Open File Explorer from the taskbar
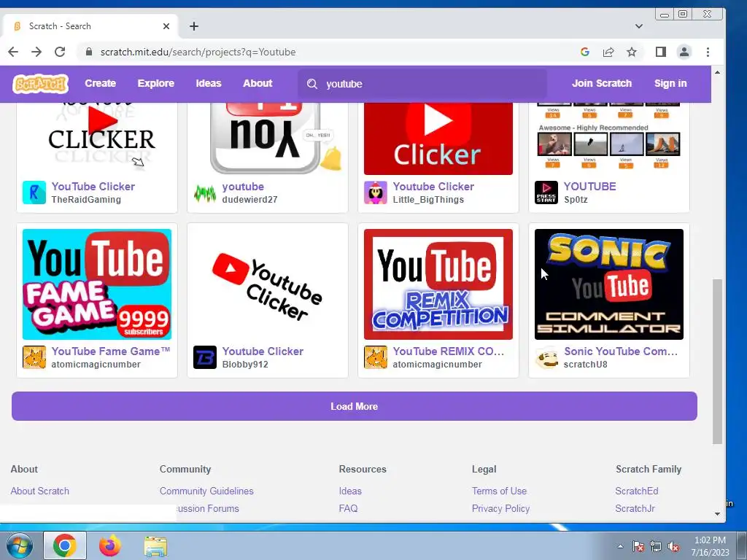The height and width of the screenshot is (560, 747). click(155, 546)
